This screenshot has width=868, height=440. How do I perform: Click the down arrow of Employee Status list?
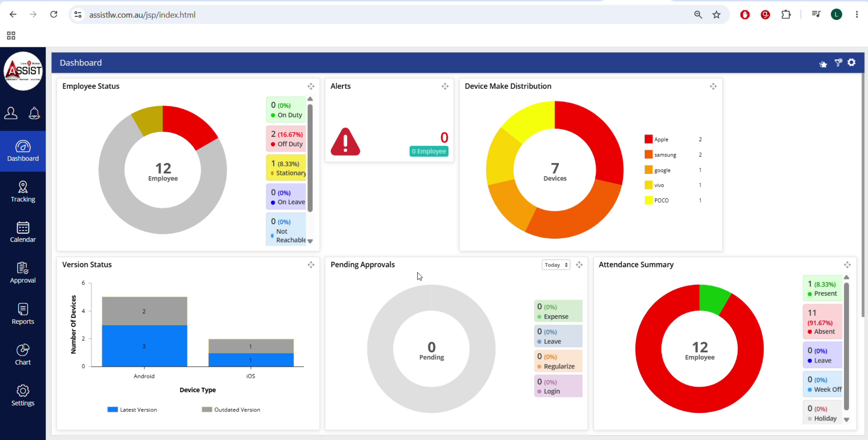[x=310, y=241]
